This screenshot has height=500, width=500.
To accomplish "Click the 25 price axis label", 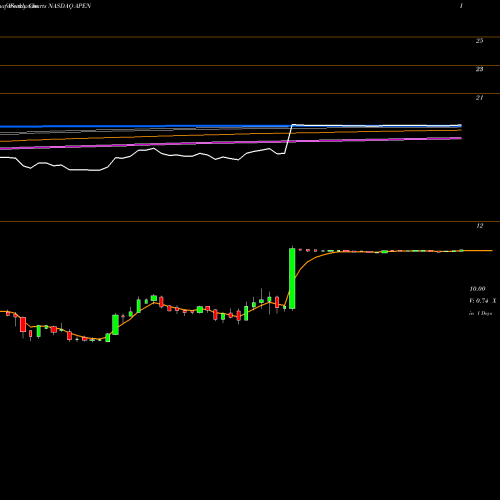I will [x=479, y=41].
